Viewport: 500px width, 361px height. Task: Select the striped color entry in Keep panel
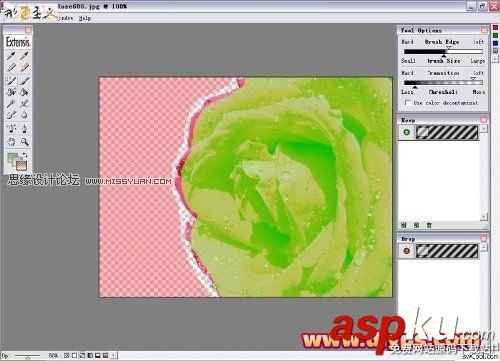pyautogui.click(x=447, y=132)
